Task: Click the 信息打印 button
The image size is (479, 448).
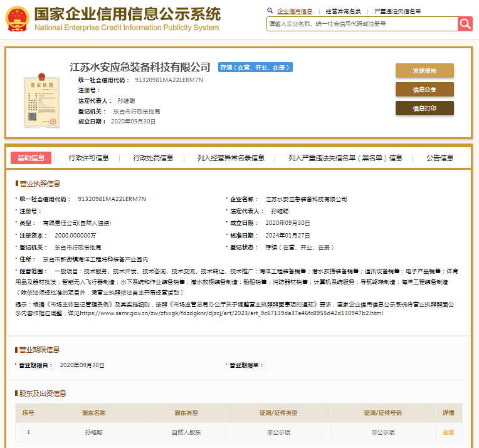Action: pyautogui.click(x=424, y=108)
